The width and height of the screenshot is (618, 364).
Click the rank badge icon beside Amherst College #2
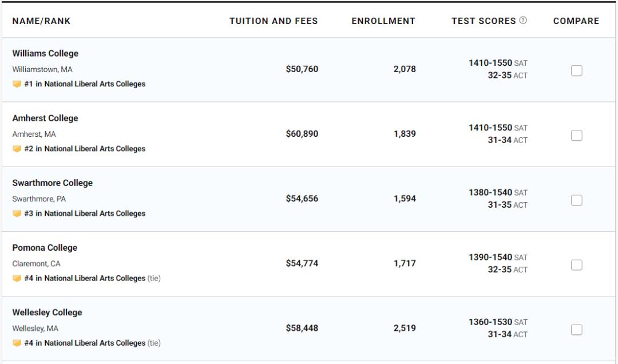click(x=17, y=149)
